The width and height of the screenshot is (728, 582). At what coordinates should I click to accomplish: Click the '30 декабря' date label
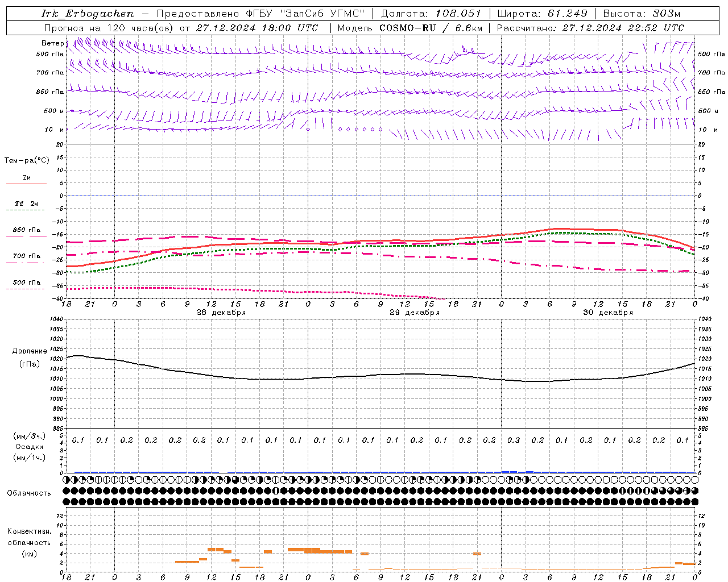[608, 313]
